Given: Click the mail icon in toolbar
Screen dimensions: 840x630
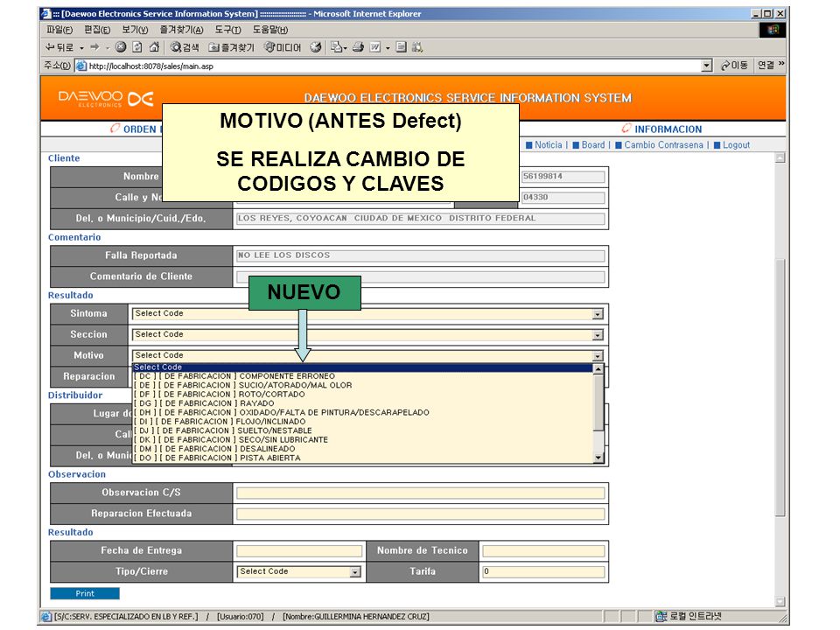Looking at the screenshot, I should point(336,47).
